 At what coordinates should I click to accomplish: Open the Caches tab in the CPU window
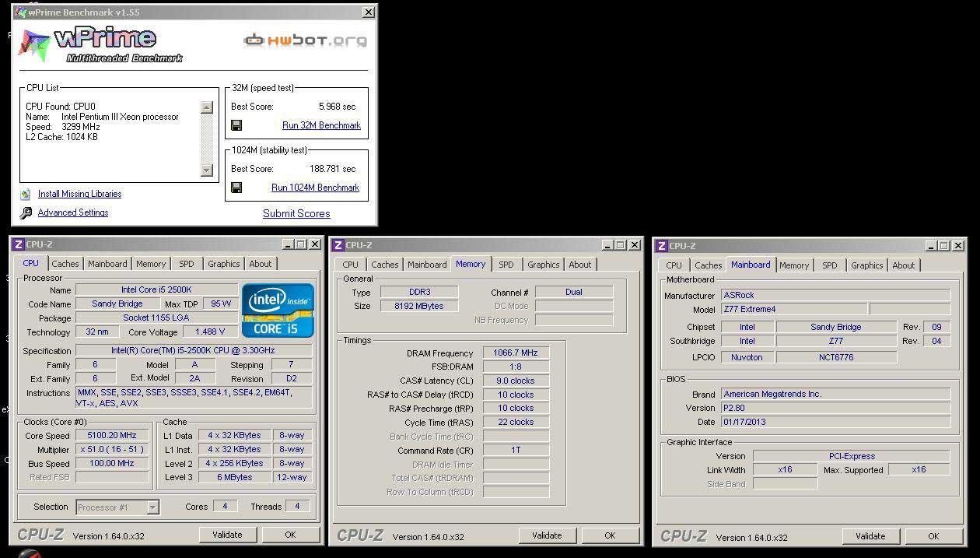coord(65,264)
